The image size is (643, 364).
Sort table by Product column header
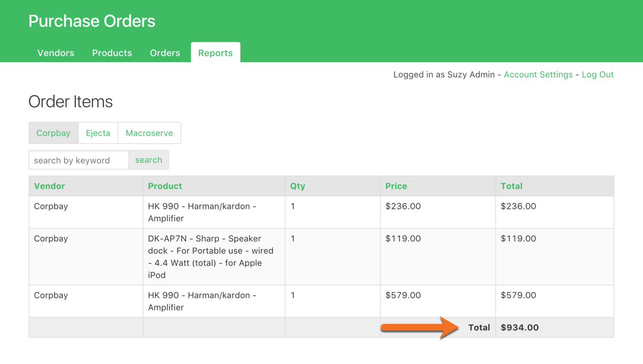(165, 186)
